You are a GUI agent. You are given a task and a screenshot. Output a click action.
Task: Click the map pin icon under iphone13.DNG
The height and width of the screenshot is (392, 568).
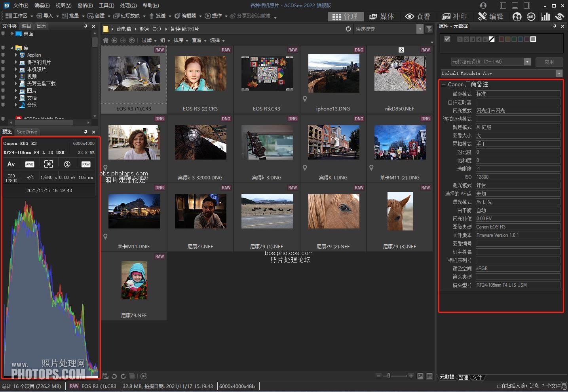pos(305,99)
